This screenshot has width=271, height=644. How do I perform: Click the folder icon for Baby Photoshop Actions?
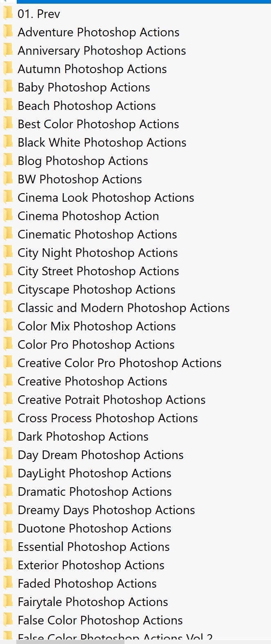8,87
